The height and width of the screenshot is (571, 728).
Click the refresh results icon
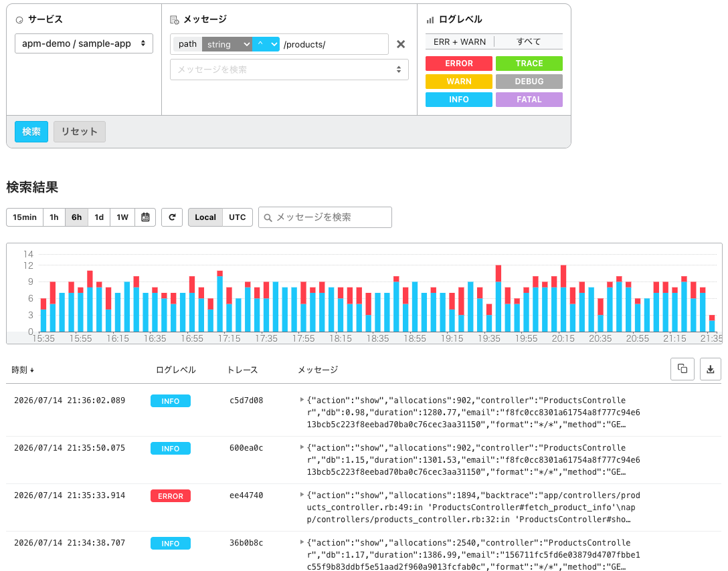[x=172, y=217]
